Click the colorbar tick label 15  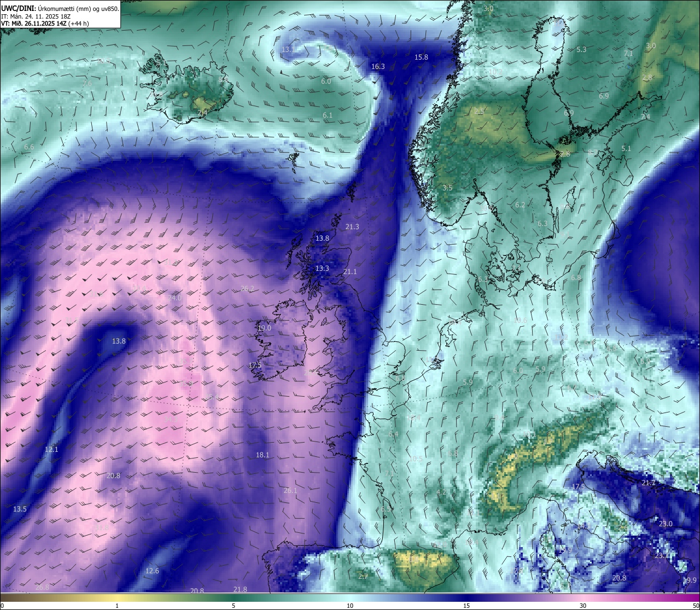click(x=466, y=606)
